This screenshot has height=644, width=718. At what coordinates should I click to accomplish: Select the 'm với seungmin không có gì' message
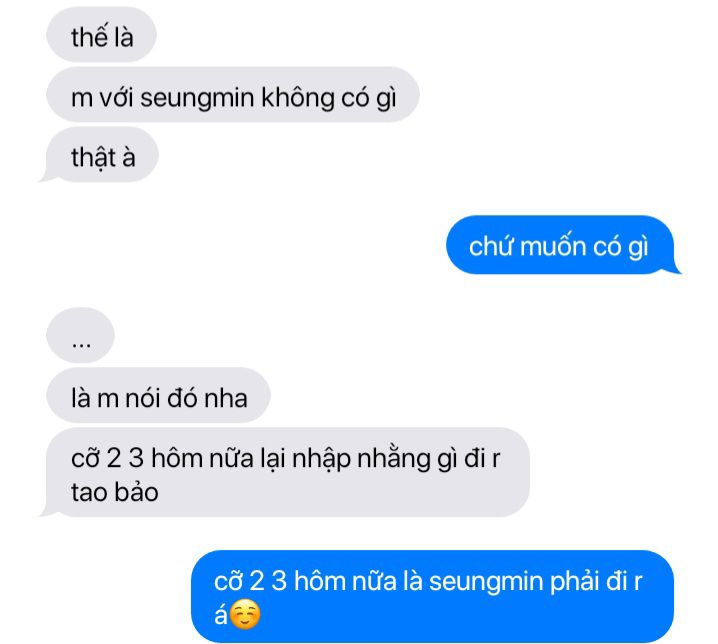coord(233,95)
